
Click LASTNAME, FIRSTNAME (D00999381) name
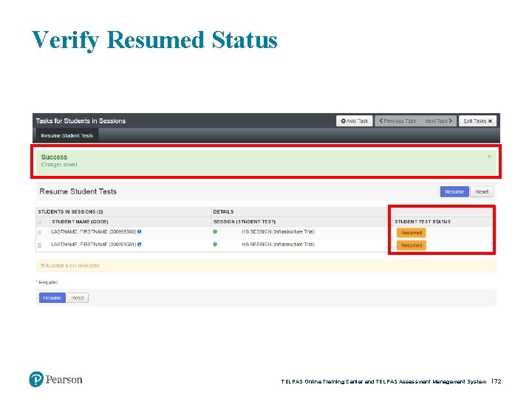click(94, 245)
